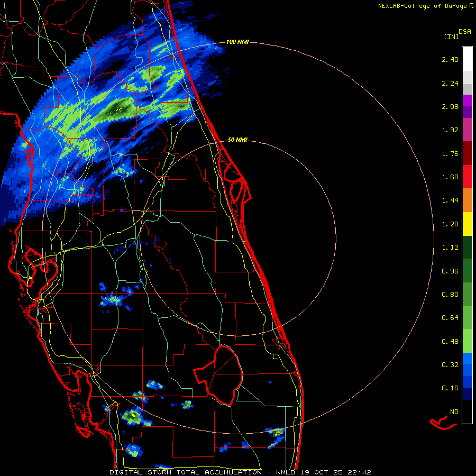The height and width of the screenshot is (476, 476).
Task: Click the 0.96 legend value
Action: 450,271
